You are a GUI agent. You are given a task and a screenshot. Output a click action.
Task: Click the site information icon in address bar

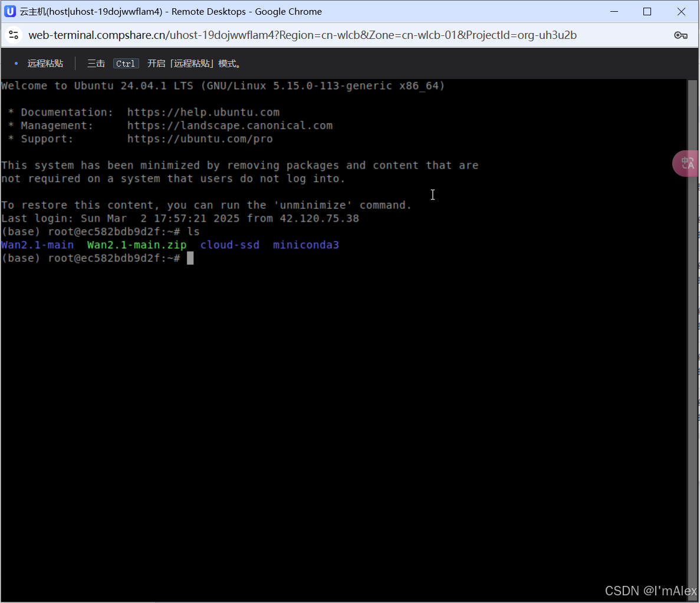(14, 35)
